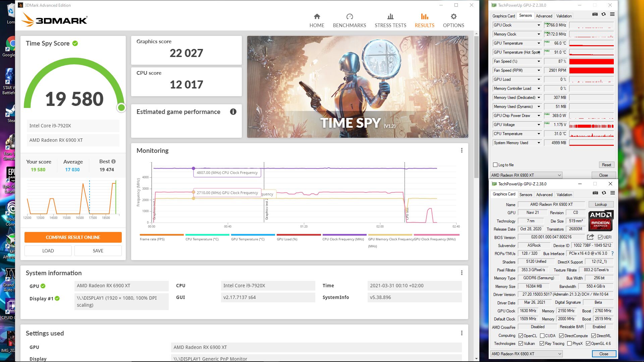Take screenshot in upper GPU-Z window
This screenshot has width=644, height=362.
point(595,14)
